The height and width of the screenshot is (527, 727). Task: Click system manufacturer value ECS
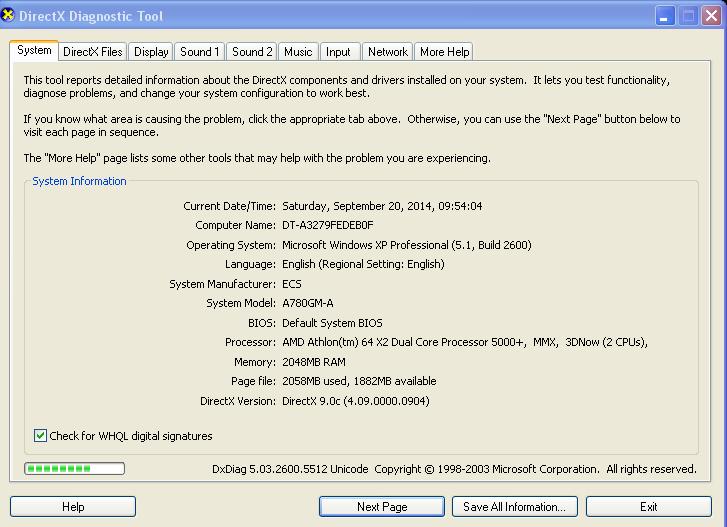click(292, 284)
